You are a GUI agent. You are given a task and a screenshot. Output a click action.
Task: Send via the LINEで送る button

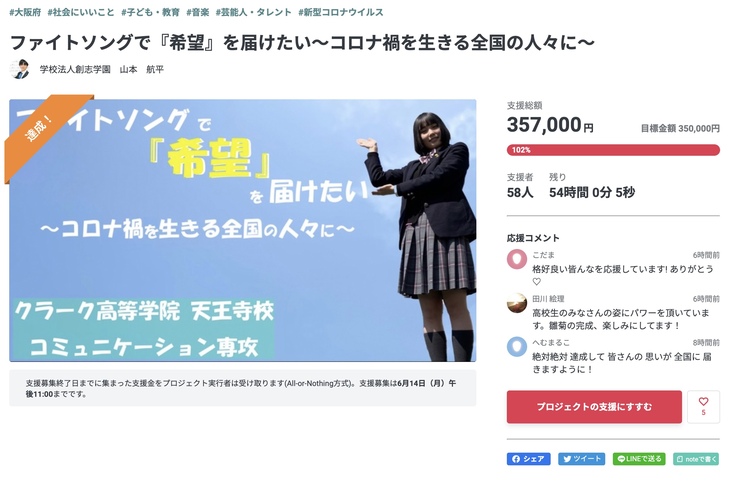coord(639,459)
